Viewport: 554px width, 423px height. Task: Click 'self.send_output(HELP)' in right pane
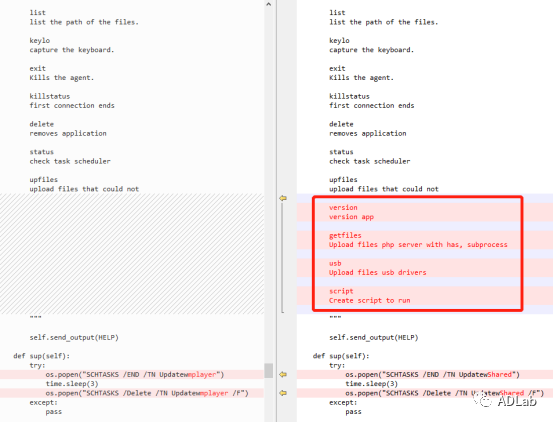pos(374,337)
